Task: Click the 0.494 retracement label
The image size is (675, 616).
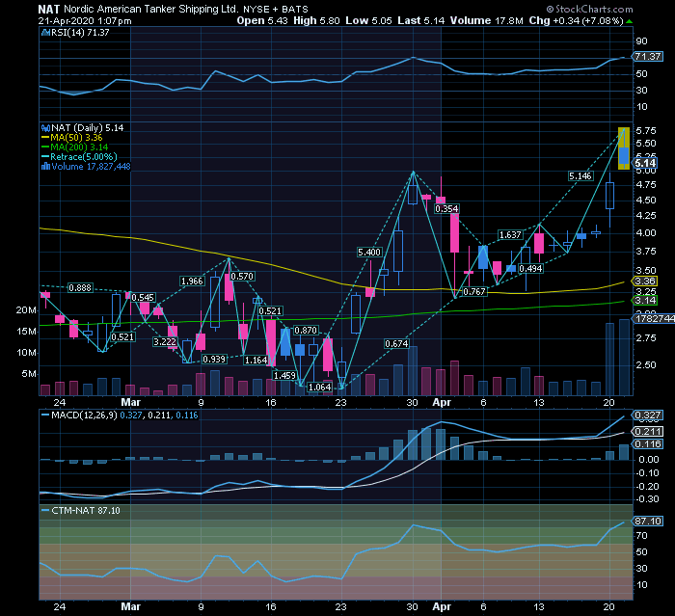Action: pyautogui.click(x=530, y=269)
